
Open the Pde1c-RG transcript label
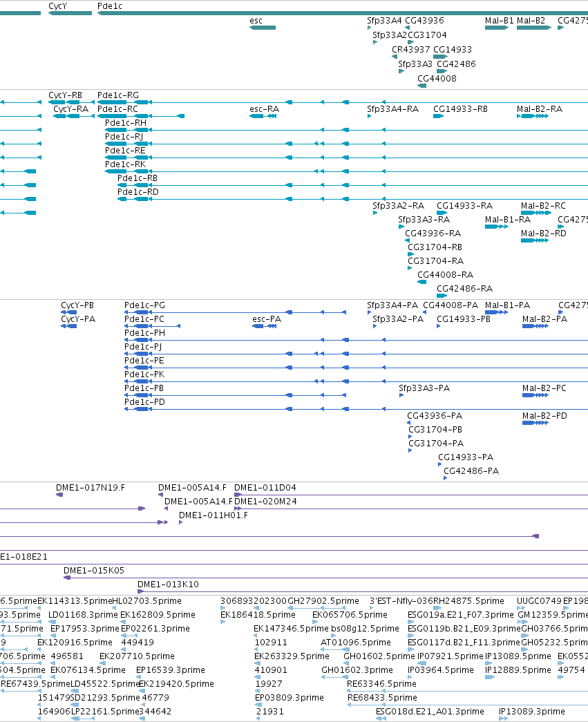(118, 95)
